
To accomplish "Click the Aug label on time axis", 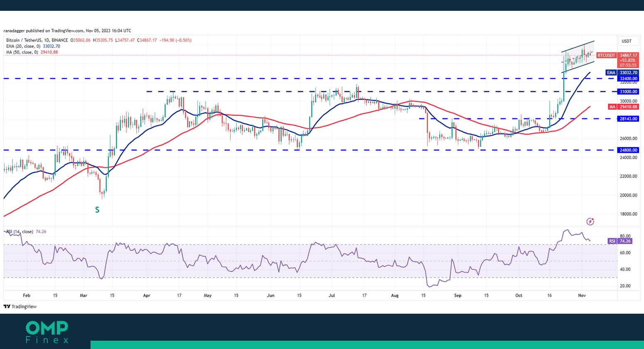I will coord(395,296).
